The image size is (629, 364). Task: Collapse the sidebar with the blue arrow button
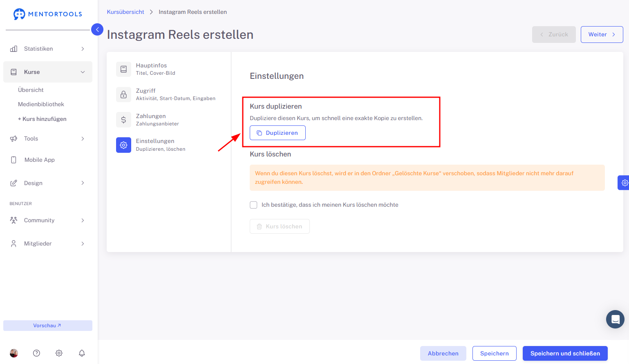click(97, 29)
